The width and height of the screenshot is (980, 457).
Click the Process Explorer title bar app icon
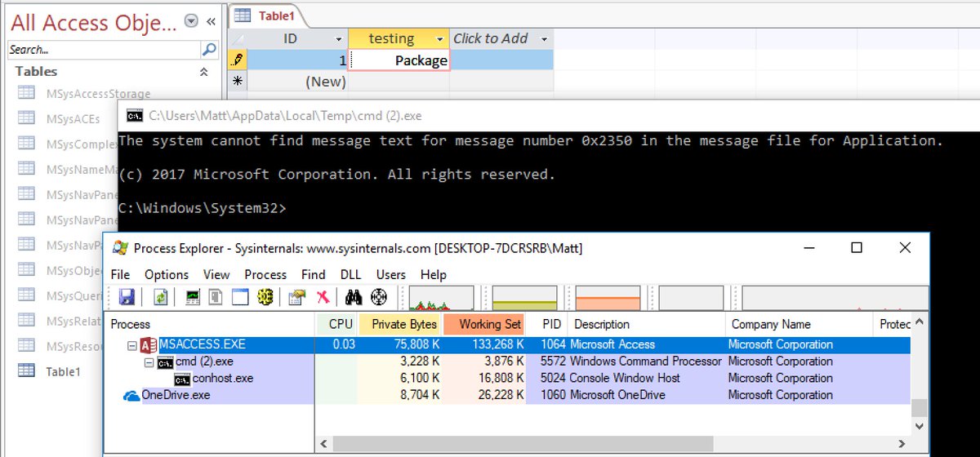pos(120,248)
